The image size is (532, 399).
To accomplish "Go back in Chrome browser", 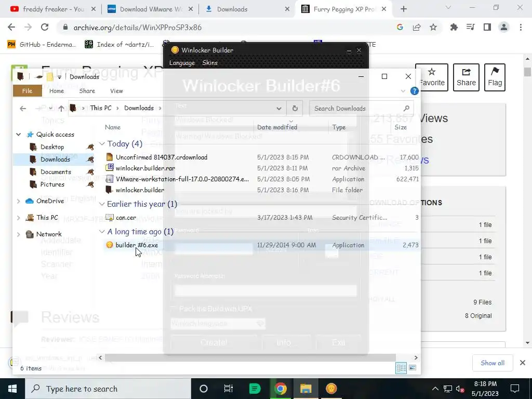I will coord(11,27).
